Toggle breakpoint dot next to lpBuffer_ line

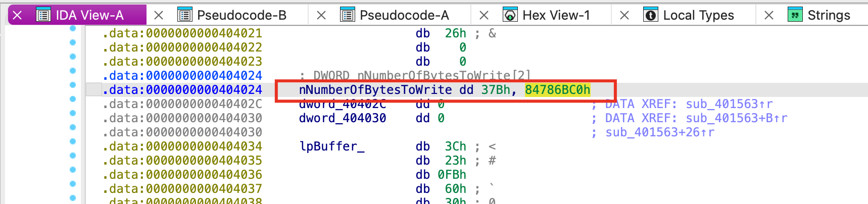click(73, 141)
